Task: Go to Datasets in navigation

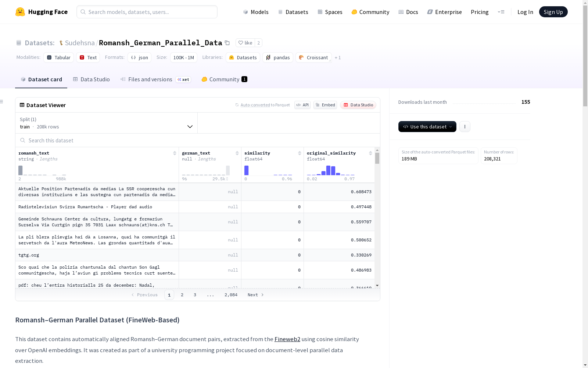Action: click(x=293, y=12)
